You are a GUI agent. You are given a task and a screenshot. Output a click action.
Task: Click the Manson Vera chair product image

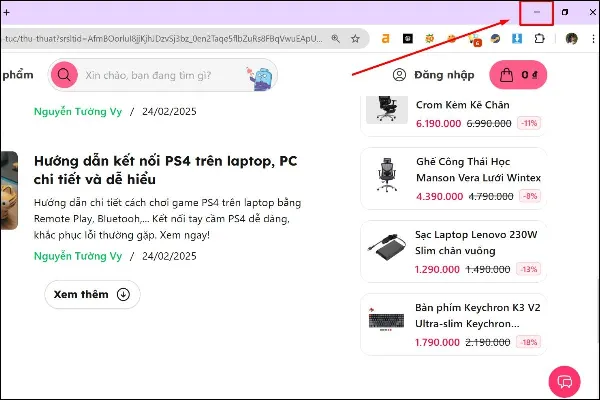pyautogui.click(x=387, y=175)
